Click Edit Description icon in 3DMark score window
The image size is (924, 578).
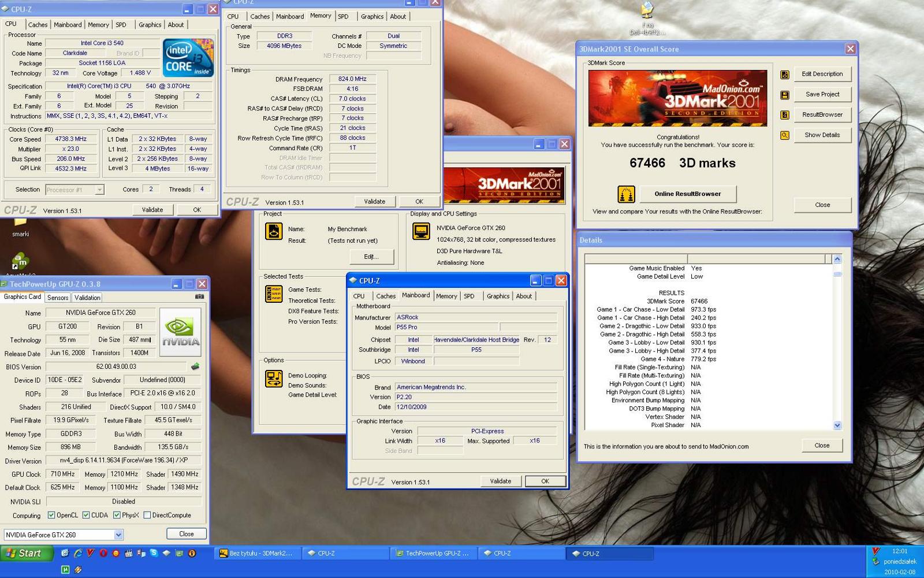point(784,75)
